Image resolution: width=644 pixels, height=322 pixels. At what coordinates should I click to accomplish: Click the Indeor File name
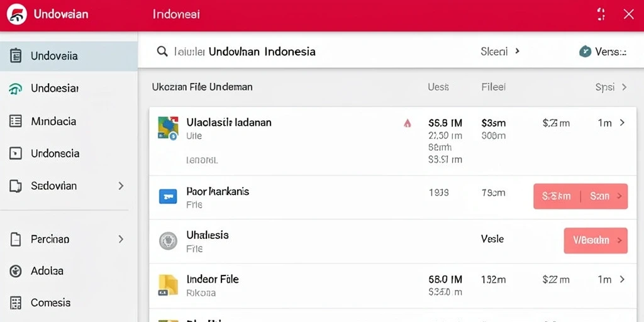click(213, 279)
